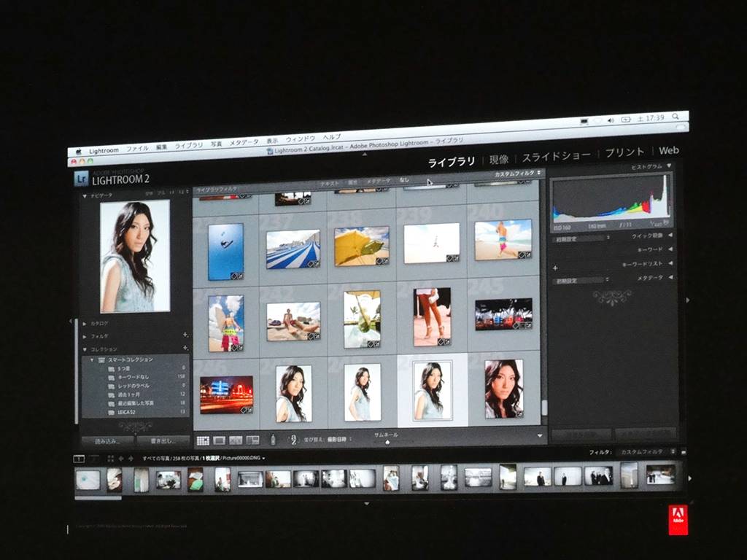
Task: Select the Painter spray can tool
Action: 273,439
